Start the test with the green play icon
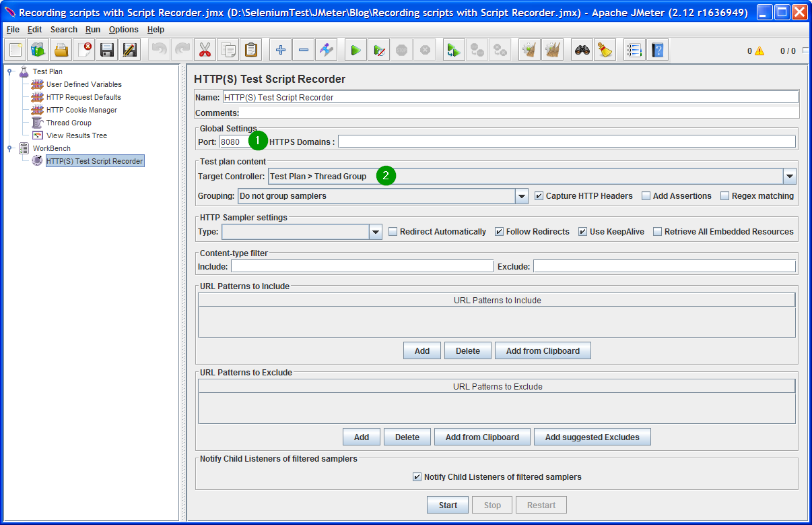 [x=356, y=49]
